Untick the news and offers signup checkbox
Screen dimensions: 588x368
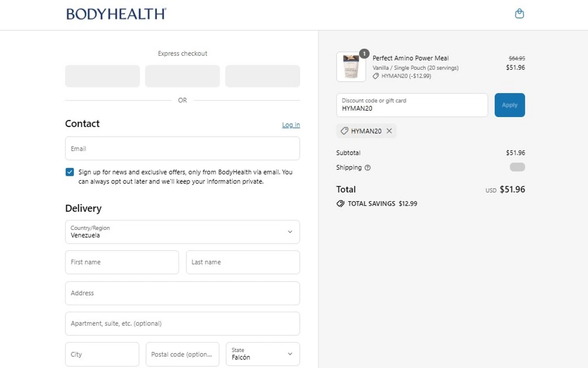click(x=70, y=172)
